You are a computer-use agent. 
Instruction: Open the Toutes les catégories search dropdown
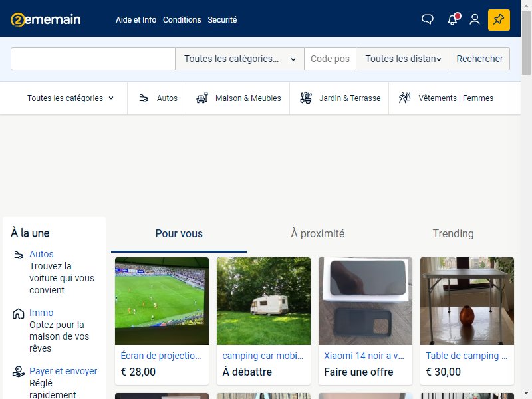tap(239, 59)
